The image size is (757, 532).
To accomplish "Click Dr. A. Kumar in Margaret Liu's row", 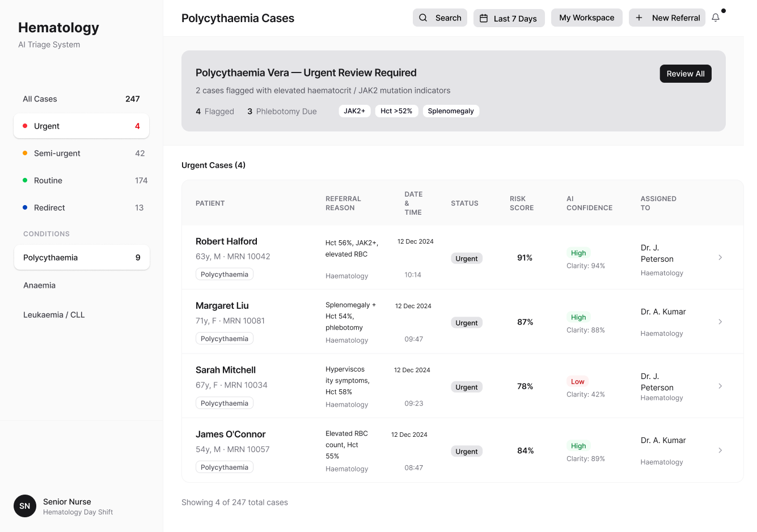I will coord(663,312).
